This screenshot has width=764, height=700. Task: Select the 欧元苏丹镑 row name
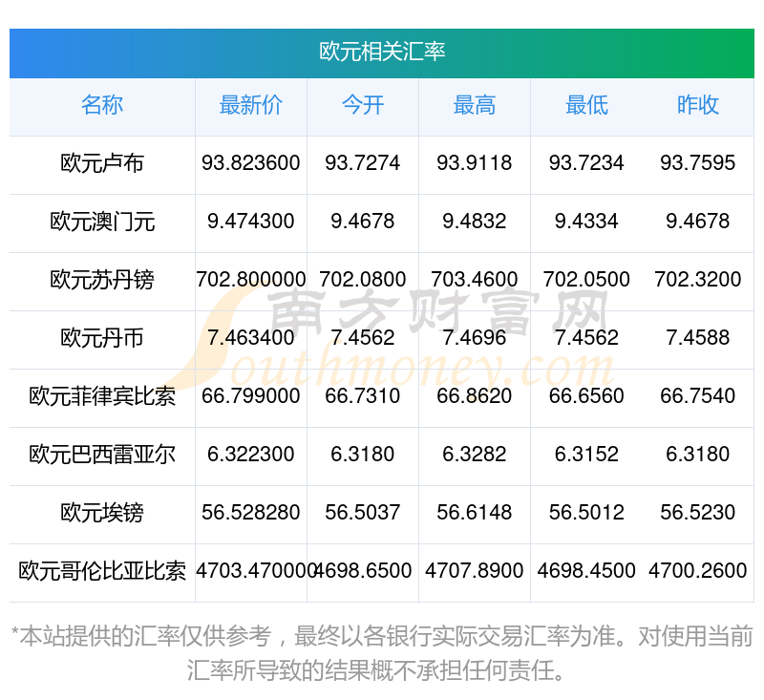[x=102, y=280]
